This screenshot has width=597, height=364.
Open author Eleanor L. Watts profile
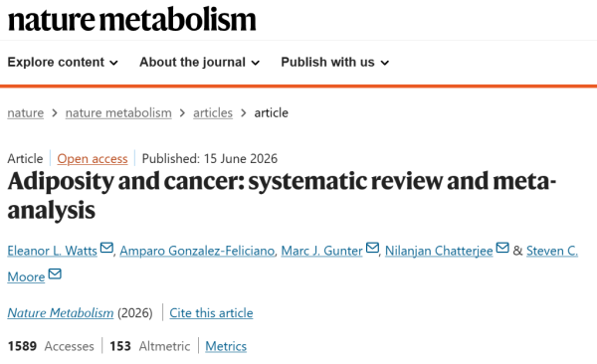click(x=52, y=251)
